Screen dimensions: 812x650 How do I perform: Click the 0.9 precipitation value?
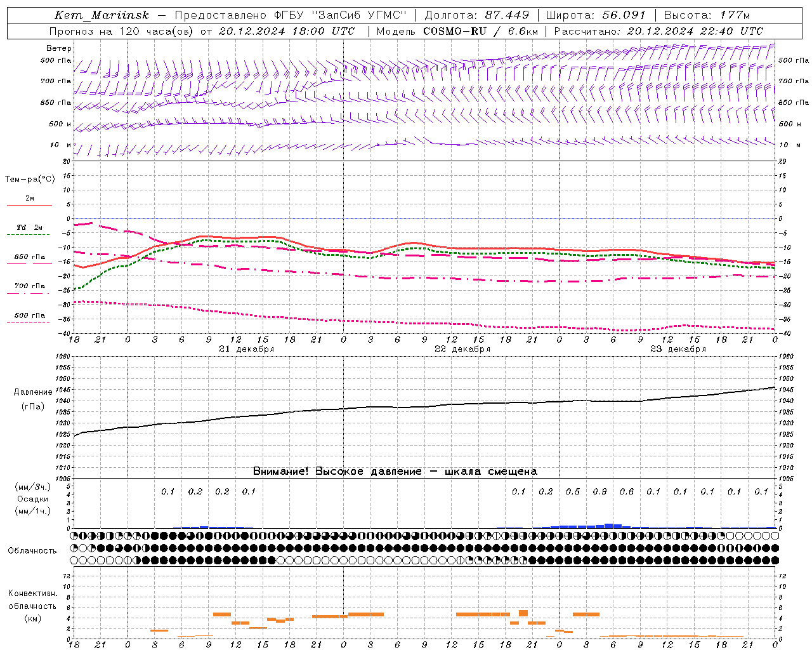point(599,492)
